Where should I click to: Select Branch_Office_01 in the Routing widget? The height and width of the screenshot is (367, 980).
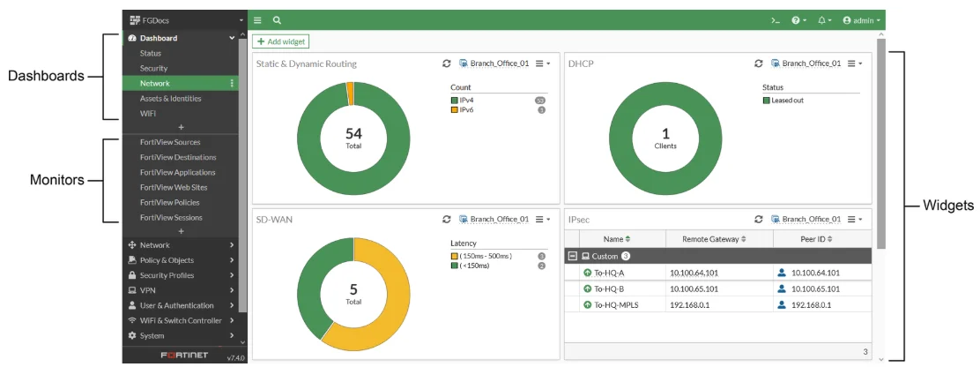tap(494, 64)
